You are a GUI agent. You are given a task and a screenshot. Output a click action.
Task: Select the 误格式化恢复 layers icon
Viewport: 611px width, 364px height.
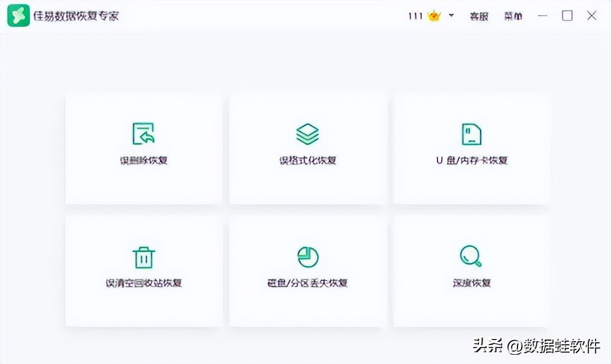(307, 134)
